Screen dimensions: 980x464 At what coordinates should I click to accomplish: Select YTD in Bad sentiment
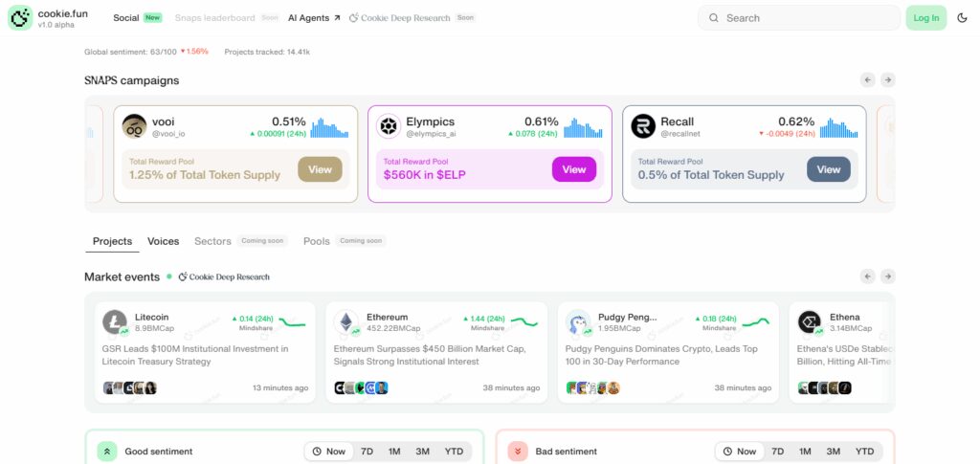(x=864, y=452)
